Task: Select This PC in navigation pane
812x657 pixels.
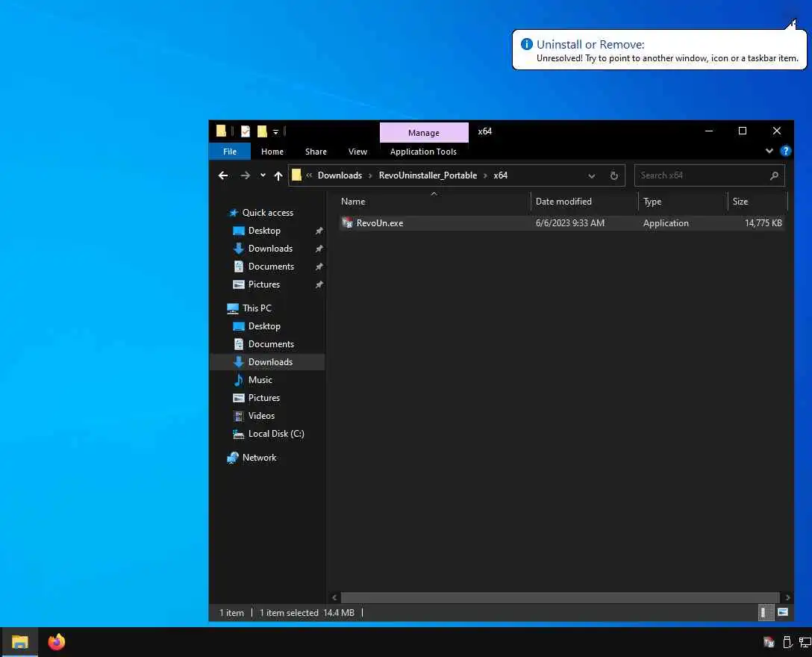Action: [x=256, y=308]
